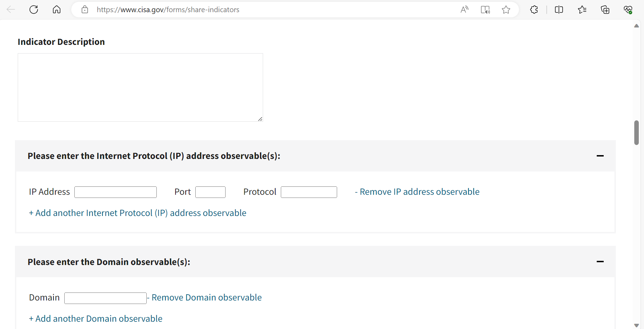The height and width of the screenshot is (329, 644).
Task: Open Browser Essentials heart icon
Action: pos(628,10)
